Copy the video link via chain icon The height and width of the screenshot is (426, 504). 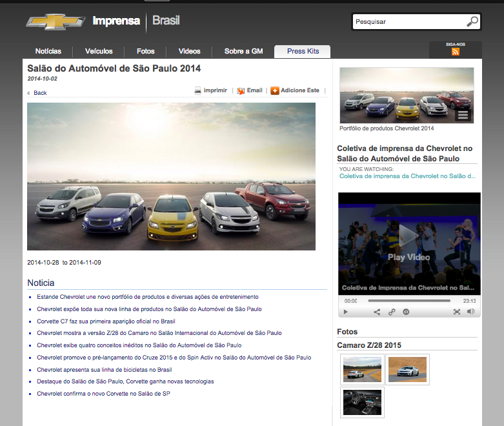click(392, 312)
